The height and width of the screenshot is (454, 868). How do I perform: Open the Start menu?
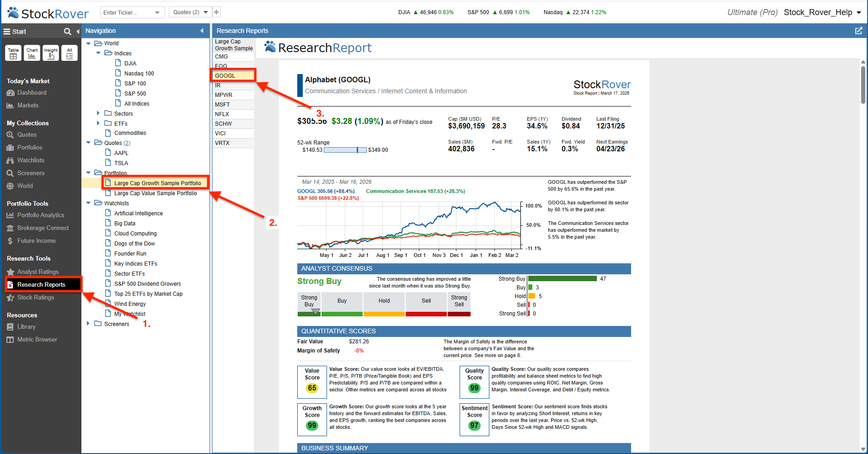(15, 32)
